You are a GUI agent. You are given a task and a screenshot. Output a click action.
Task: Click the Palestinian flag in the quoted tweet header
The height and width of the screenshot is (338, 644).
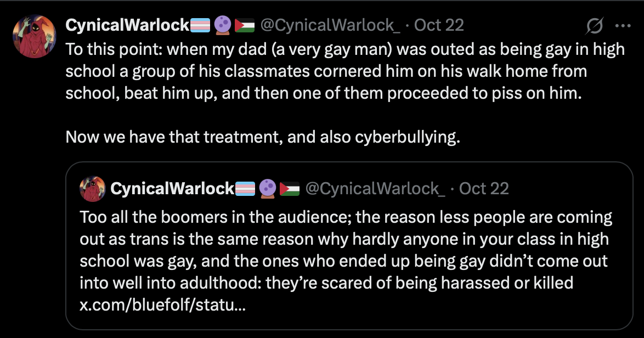tap(290, 188)
